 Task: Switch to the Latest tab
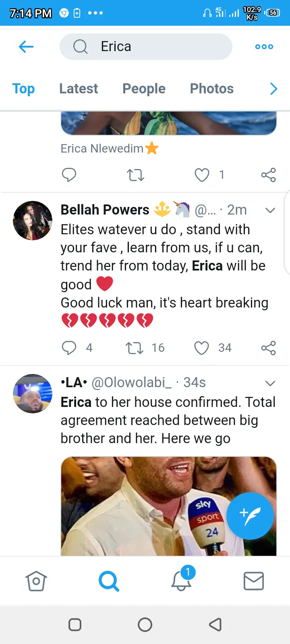[79, 89]
